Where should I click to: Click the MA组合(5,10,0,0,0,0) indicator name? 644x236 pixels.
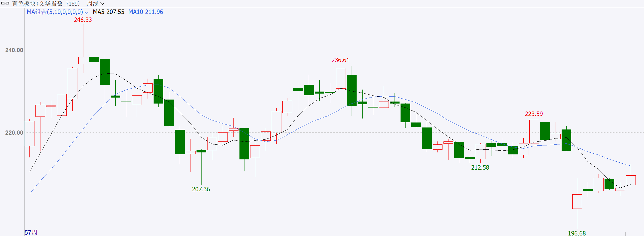coord(55,12)
